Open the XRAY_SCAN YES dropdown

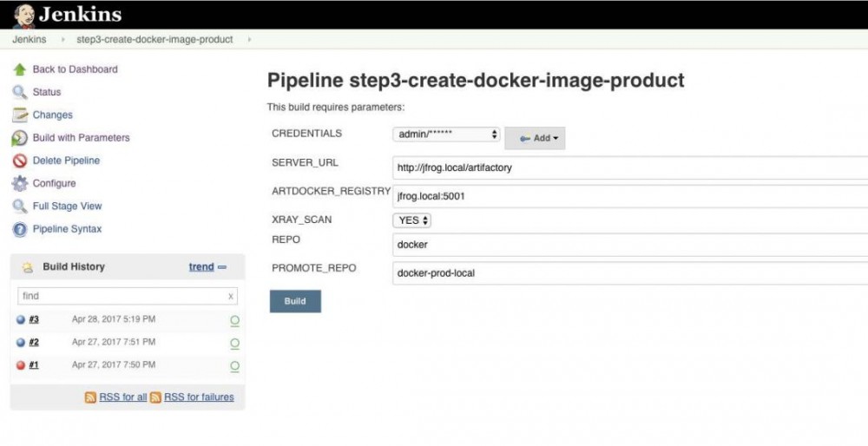pos(413,220)
